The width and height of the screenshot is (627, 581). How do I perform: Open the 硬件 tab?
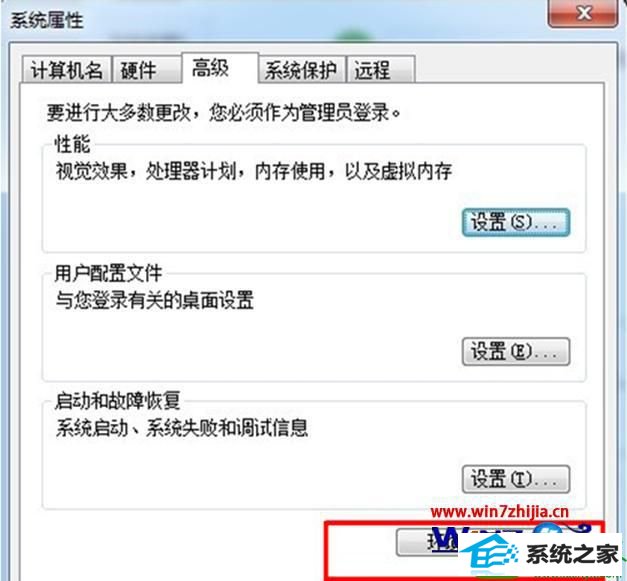146,70
